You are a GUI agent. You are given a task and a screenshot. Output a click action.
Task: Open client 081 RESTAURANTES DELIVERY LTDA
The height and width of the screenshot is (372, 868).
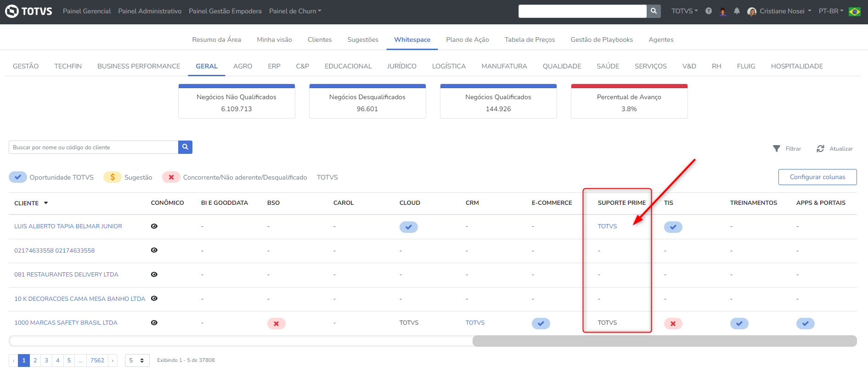[x=66, y=275]
